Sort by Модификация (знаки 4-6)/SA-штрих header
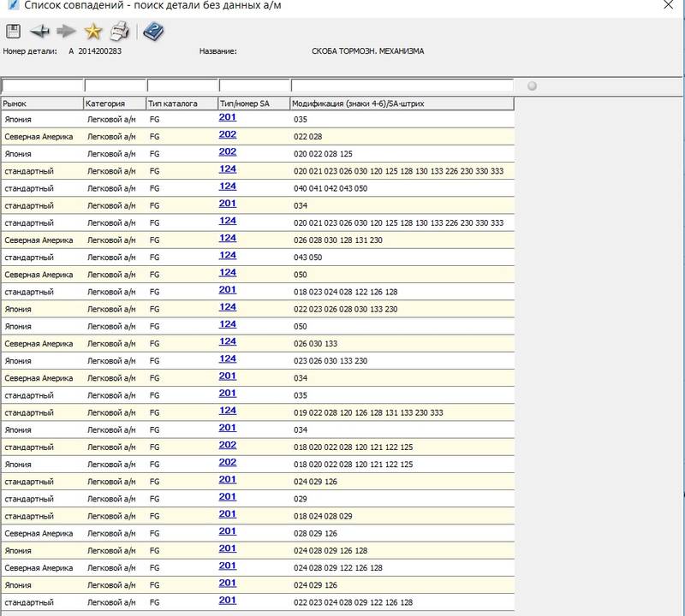This screenshot has height=616, width=685. pyautogui.click(x=401, y=104)
